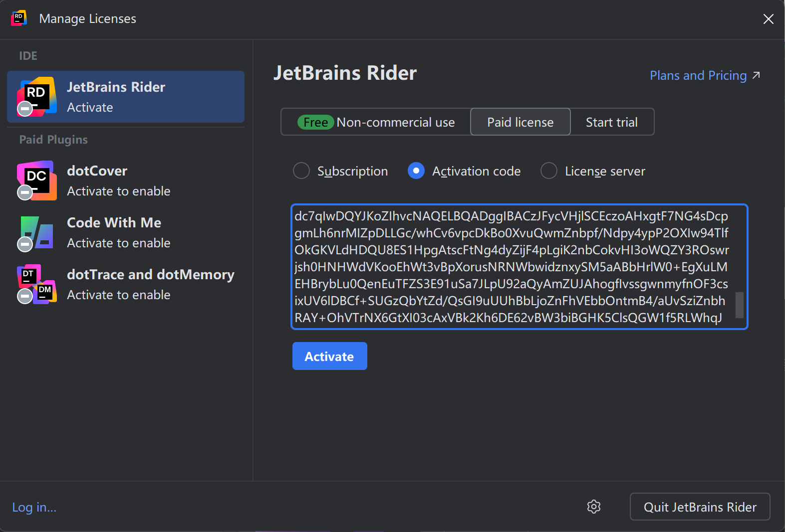Image resolution: width=785 pixels, height=532 pixels.
Task: Switch to the Start trial tab
Action: pos(612,122)
